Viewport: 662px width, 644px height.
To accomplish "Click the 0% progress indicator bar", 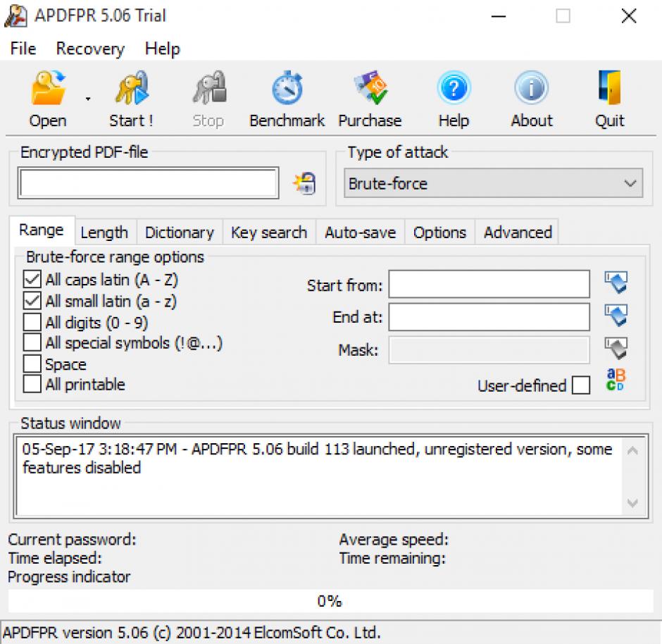I will point(330,600).
